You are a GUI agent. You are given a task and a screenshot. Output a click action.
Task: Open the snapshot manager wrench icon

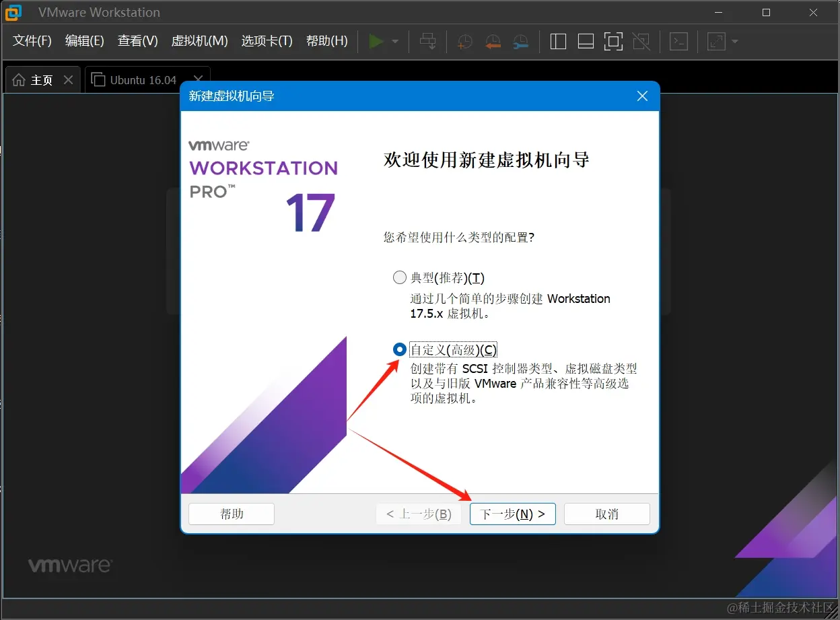520,42
